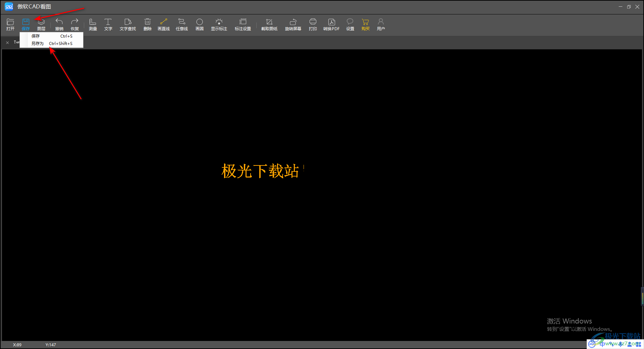Screen dimensions: 644x349
Task: Open the 图层 (Layers) panel
Action: click(x=41, y=24)
